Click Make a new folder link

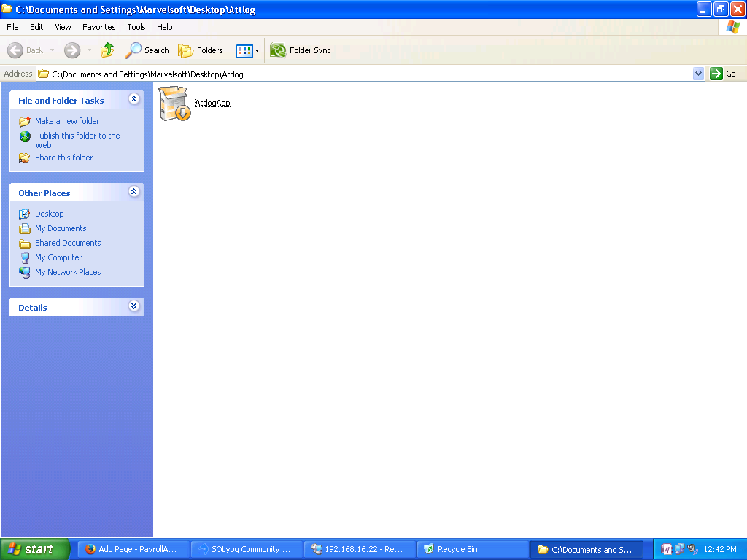pos(66,121)
